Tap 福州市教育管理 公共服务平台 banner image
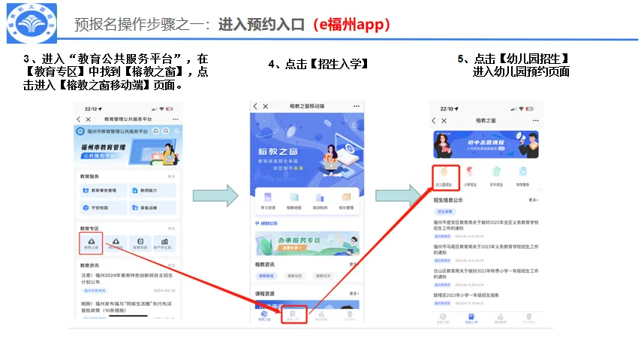This screenshot has height=363, width=644. coord(128,151)
